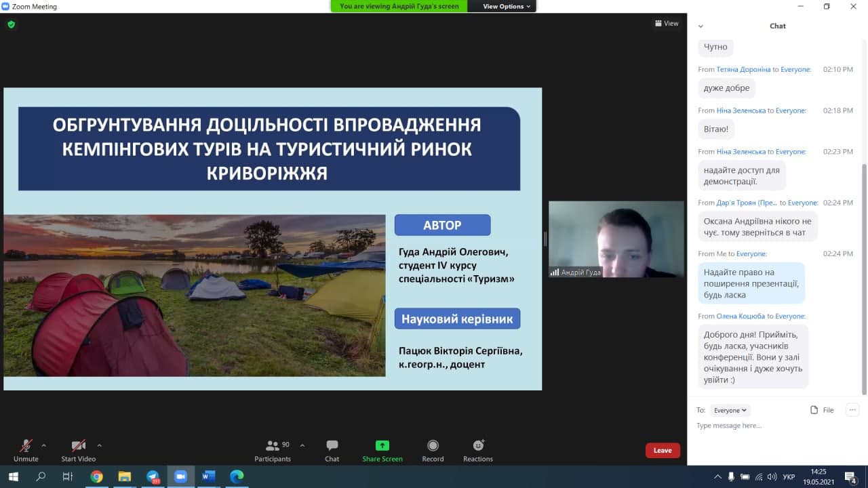Click sender name Тетяна Дороніна

tap(743, 69)
